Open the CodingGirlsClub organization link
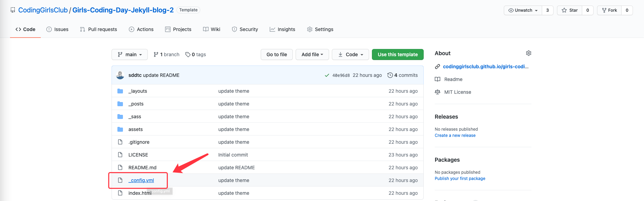Image resolution: width=644 pixels, height=201 pixels. tap(43, 10)
